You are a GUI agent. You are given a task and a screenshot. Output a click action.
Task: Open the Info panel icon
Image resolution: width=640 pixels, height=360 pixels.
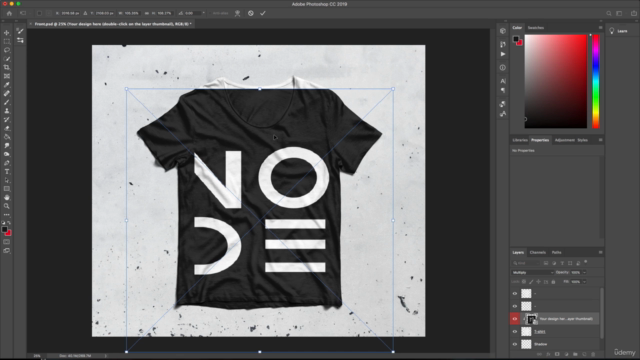503,67
